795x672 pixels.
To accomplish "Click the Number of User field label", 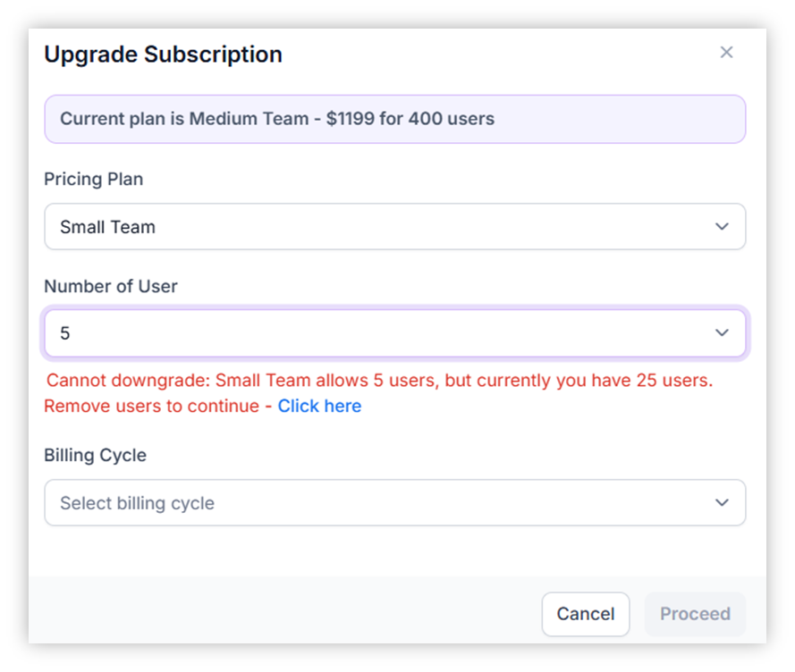I will coord(110,286).
